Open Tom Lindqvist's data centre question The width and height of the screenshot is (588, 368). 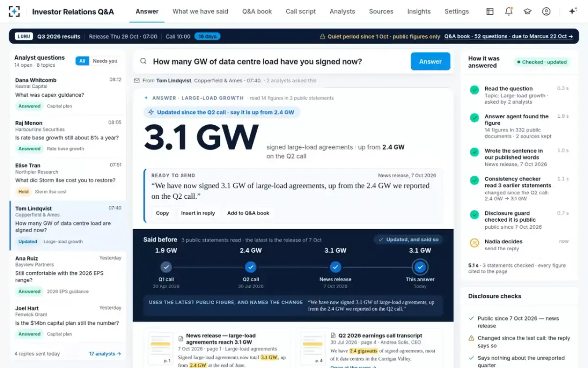pos(68,225)
